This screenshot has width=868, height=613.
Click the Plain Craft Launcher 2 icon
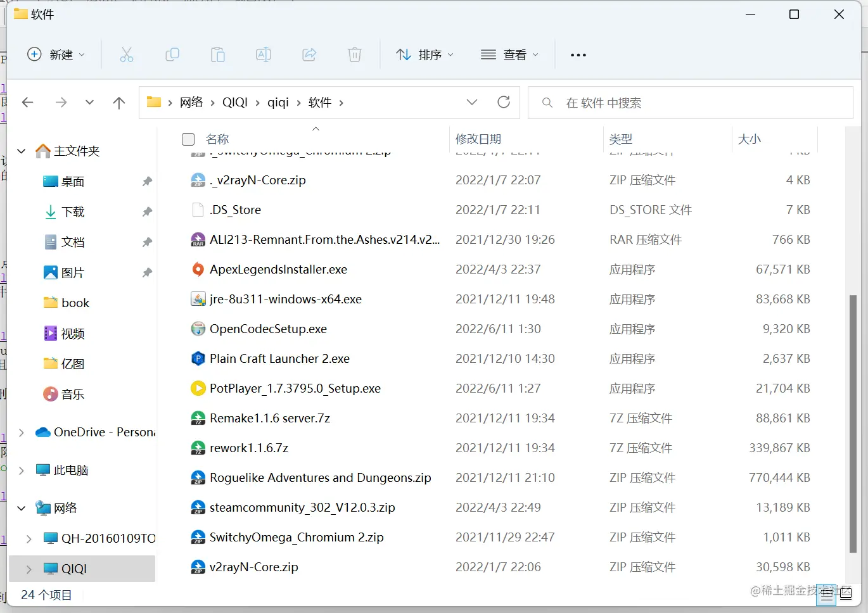(198, 358)
